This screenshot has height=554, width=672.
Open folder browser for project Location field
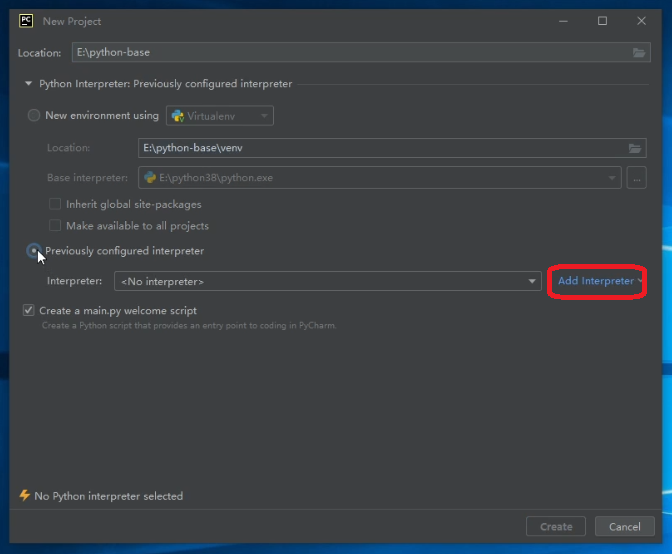point(639,53)
